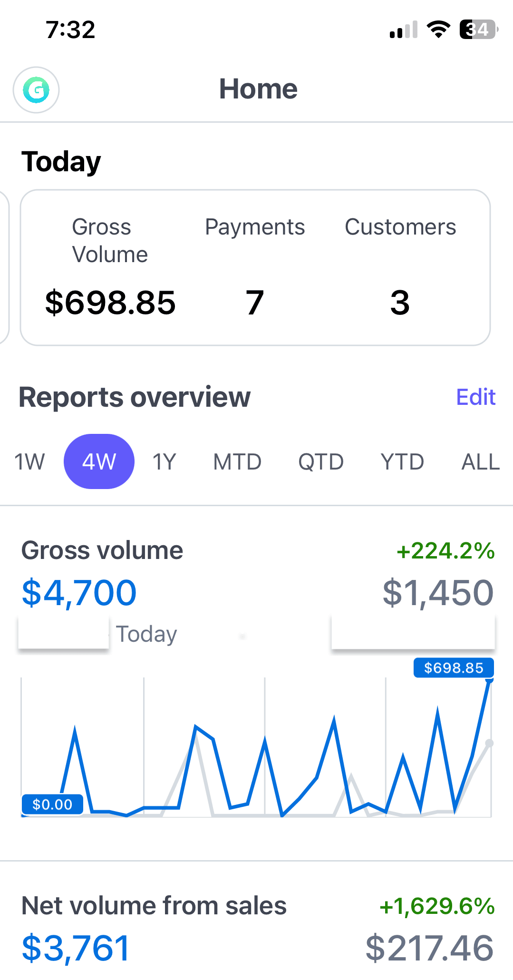
Task: Select the 4W time range pill
Action: [x=99, y=461]
